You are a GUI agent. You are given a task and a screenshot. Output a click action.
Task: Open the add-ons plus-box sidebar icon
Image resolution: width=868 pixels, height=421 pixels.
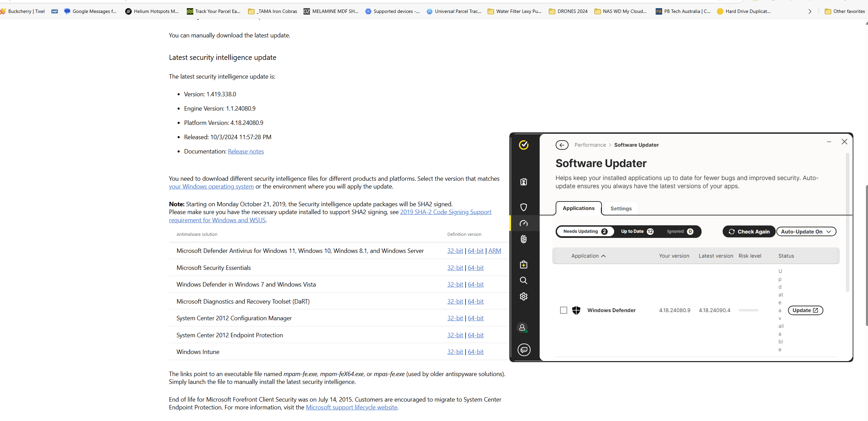coord(524,264)
